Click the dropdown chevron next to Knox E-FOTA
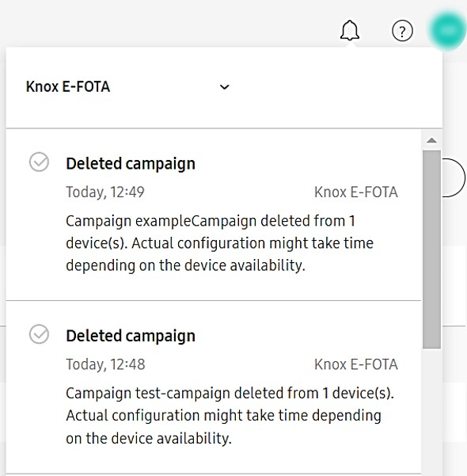 click(x=224, y=87)
